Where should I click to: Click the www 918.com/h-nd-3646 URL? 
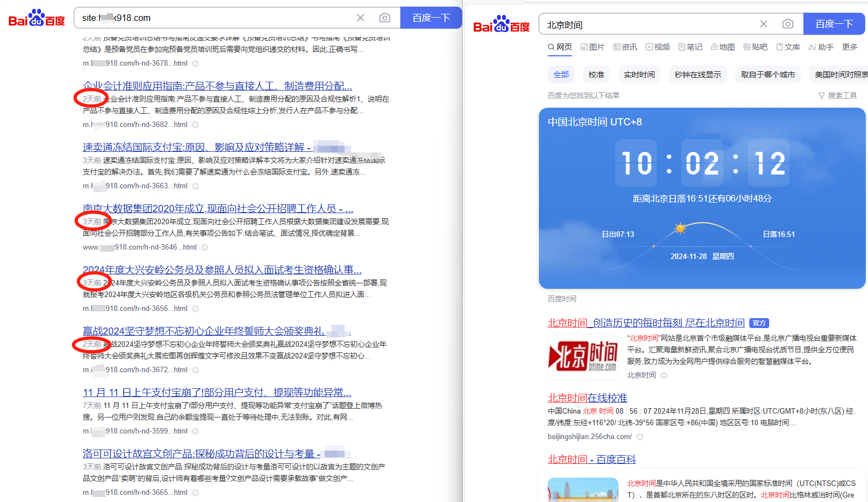pyautogui.click(x=140, y=247)
